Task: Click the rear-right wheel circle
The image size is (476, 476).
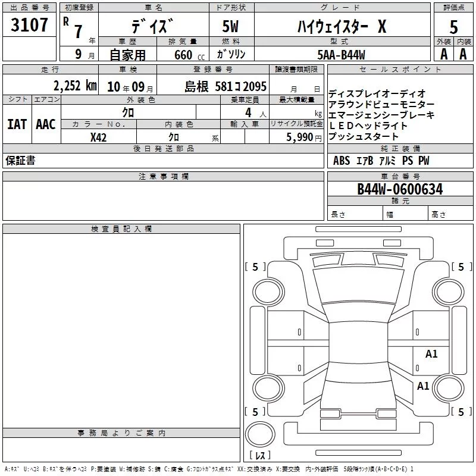Action: (449, 388)
